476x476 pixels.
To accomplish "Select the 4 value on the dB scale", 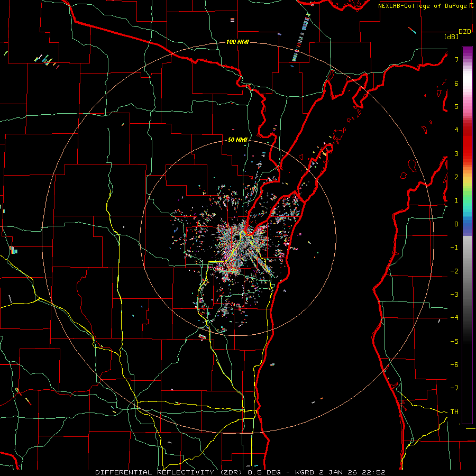I will click(456, 130).
